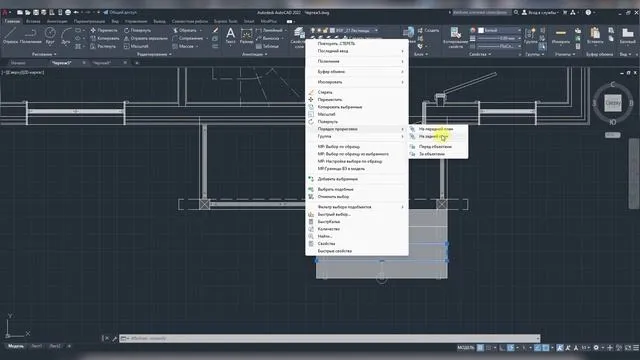The image size is (640, 360).
Task: Switch to the Insert (Вставка) ribbon tab
Action: coord(33,21)
